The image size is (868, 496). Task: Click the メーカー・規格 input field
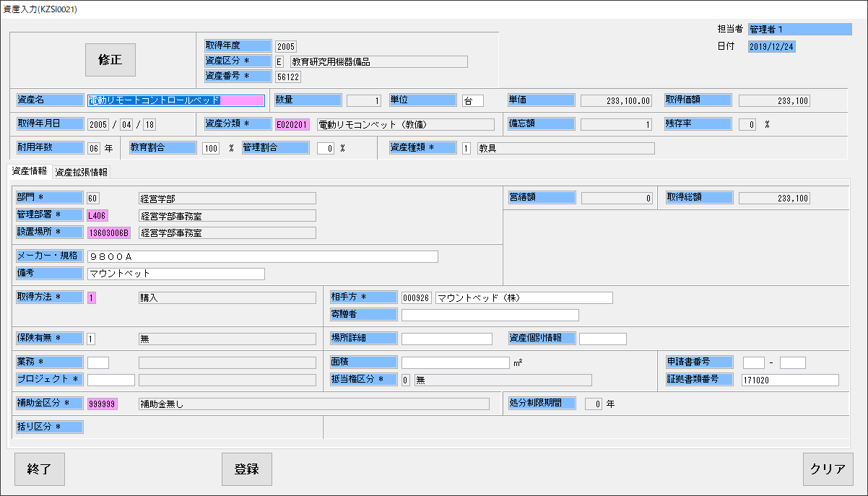click(x=262, y=256)
